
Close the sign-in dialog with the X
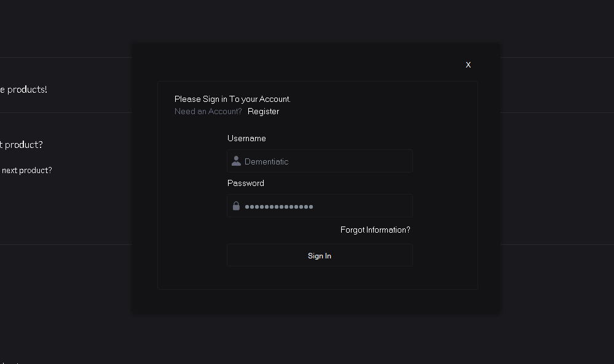coord(468,65)
